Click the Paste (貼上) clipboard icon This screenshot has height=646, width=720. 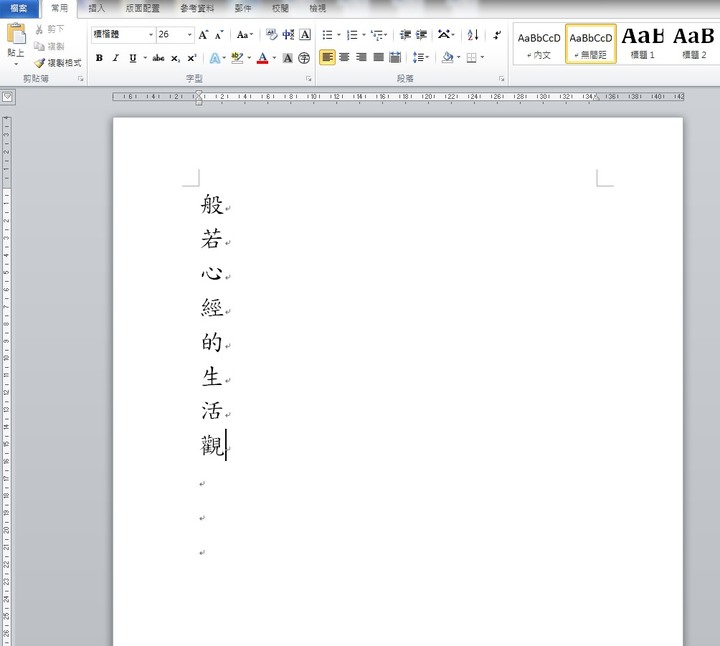16,34
